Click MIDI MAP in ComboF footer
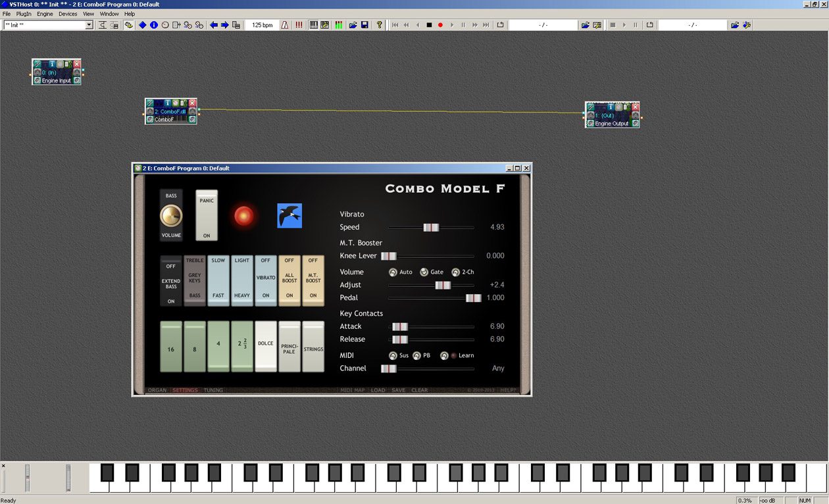The image size is (829, 504). tap(353, 390)
